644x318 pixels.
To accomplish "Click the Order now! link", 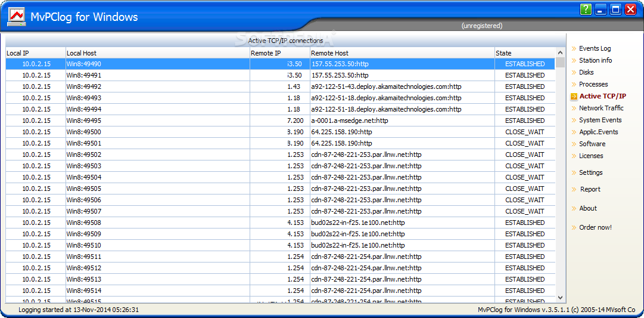I will tap(595, 227).
